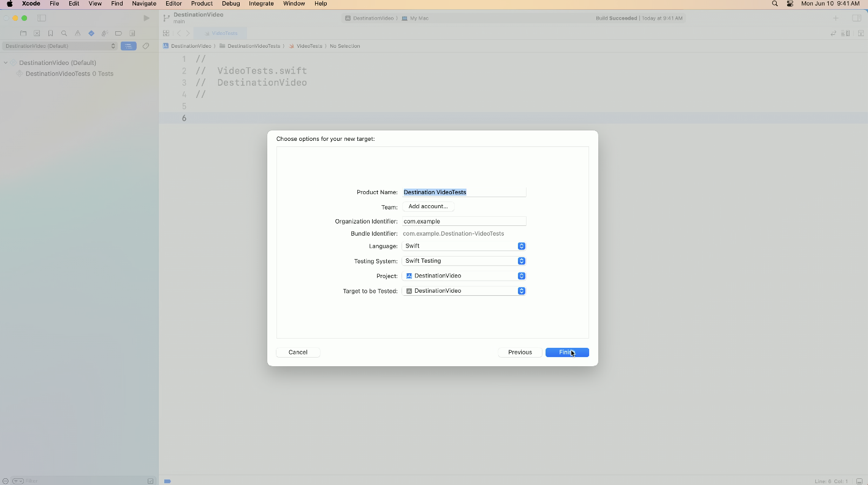868x485 pixels.
Task: Open the Integrate menu
Action: click(x=261, y=4)
